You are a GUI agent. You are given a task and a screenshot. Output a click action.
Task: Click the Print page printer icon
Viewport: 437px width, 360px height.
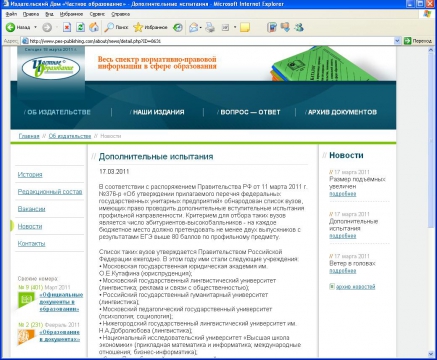pos(210,27)
